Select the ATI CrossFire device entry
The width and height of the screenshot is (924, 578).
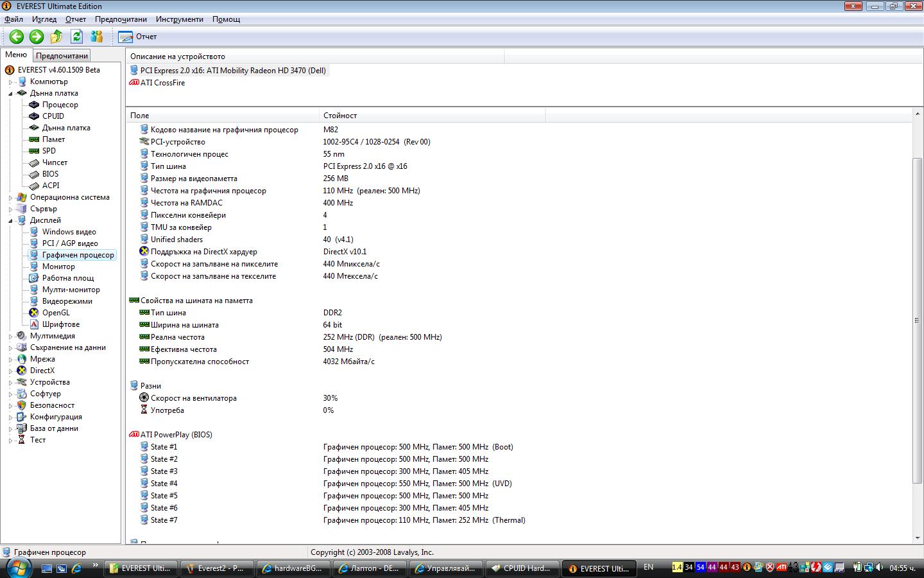pyautogui.click(x=162, y=83)
